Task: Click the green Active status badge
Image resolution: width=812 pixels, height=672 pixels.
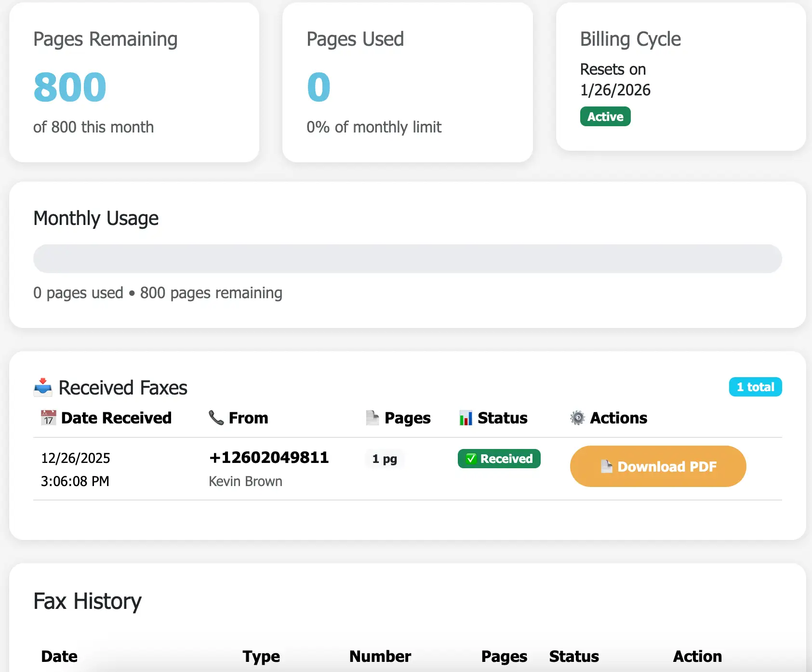Action: [x=605, y=117]
